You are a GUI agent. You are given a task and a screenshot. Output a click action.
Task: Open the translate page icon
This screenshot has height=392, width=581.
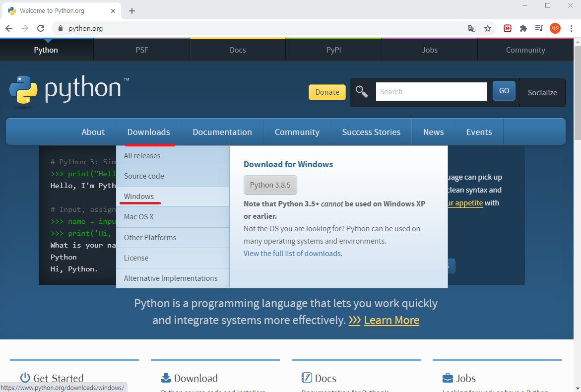pyautogui.click(x=472, y=28)
